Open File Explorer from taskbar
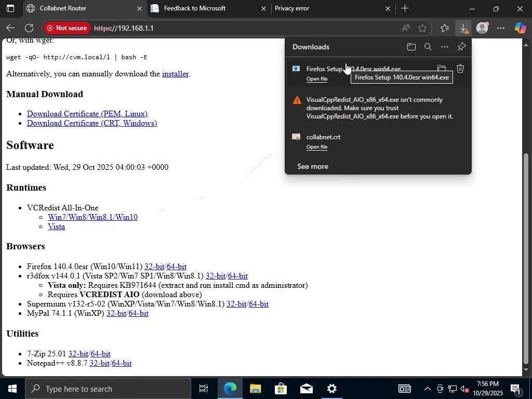Image resolution: width=532 pixels, height=399 pixels. coord(255,389)
